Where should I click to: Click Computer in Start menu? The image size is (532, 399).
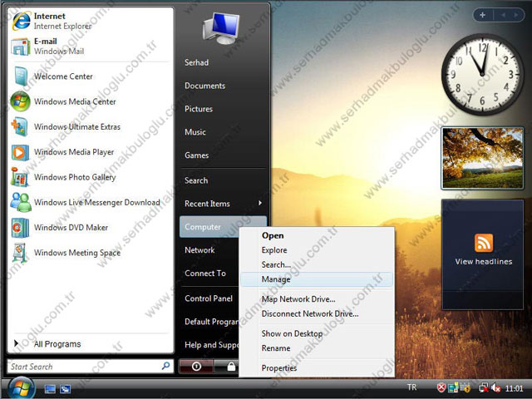pyautogui.click(x=223, y=227)
